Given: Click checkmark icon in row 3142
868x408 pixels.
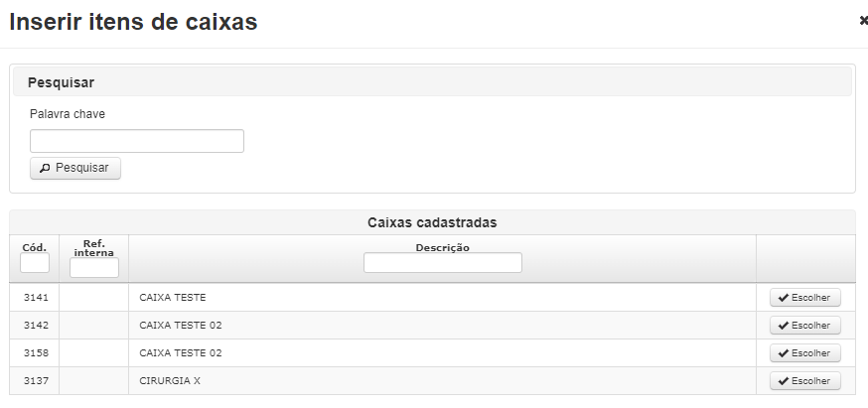Looking at the screenshot, I should (x=784, y=326).
